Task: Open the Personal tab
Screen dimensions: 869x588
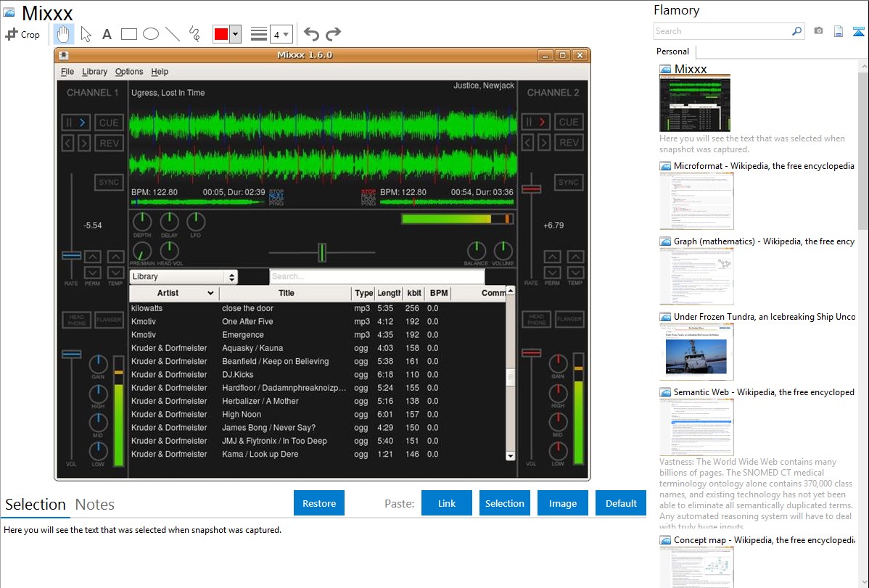Action: pos(673,51)
